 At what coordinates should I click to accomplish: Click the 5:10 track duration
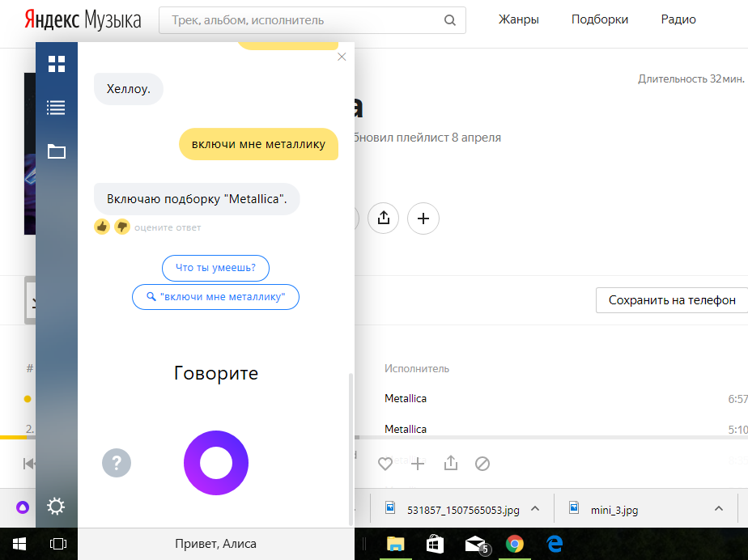click(737, 429)
